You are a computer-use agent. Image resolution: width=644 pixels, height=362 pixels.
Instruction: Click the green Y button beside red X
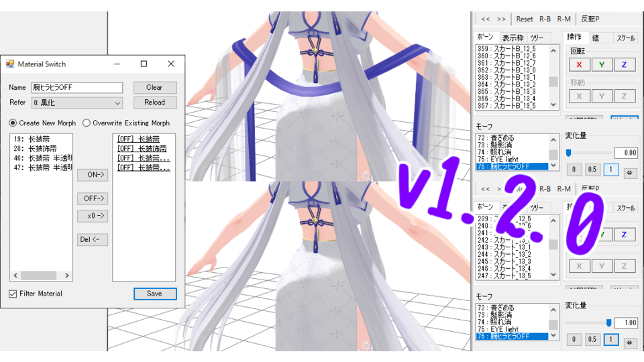click(602, 64)
